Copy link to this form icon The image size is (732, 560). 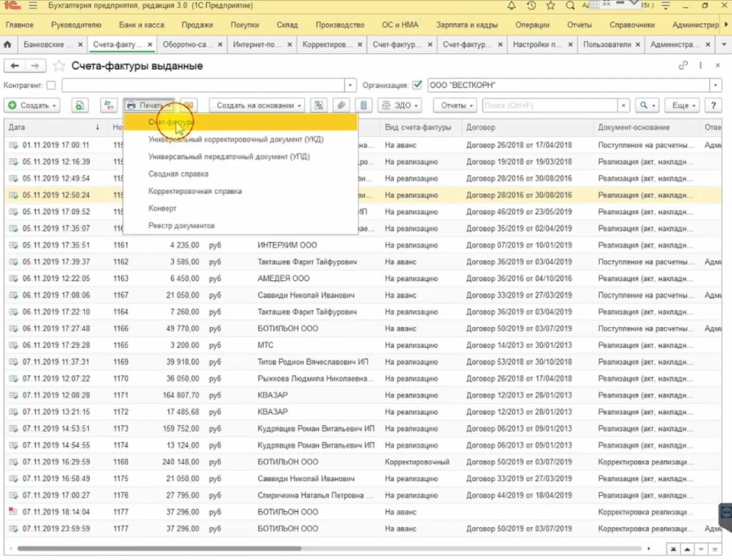683,65
